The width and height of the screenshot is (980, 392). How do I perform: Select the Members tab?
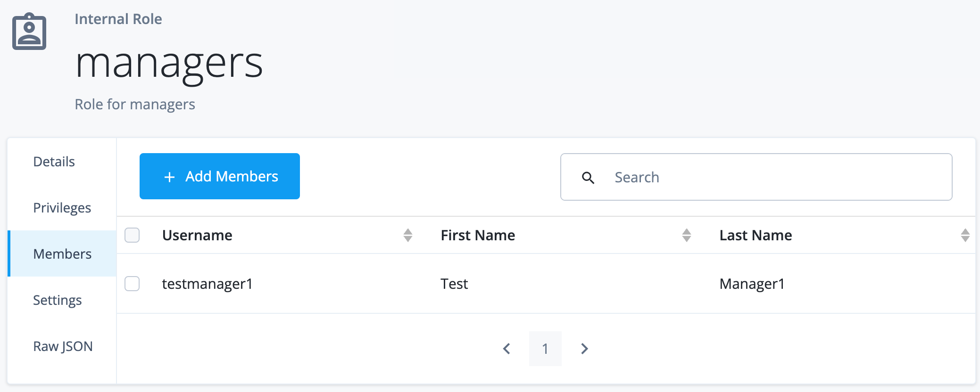(x=62, y=254)
